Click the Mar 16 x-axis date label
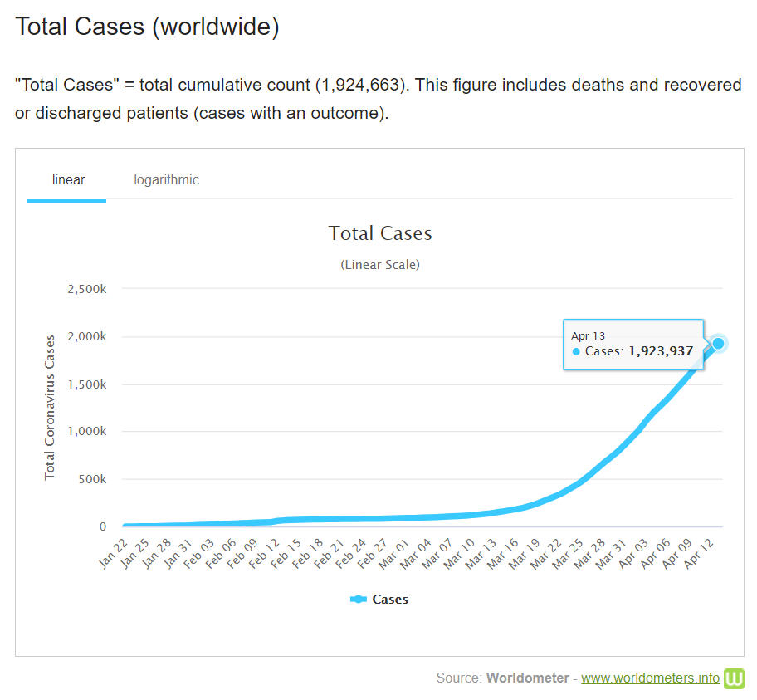757x700 pixels. click(501, 553)
